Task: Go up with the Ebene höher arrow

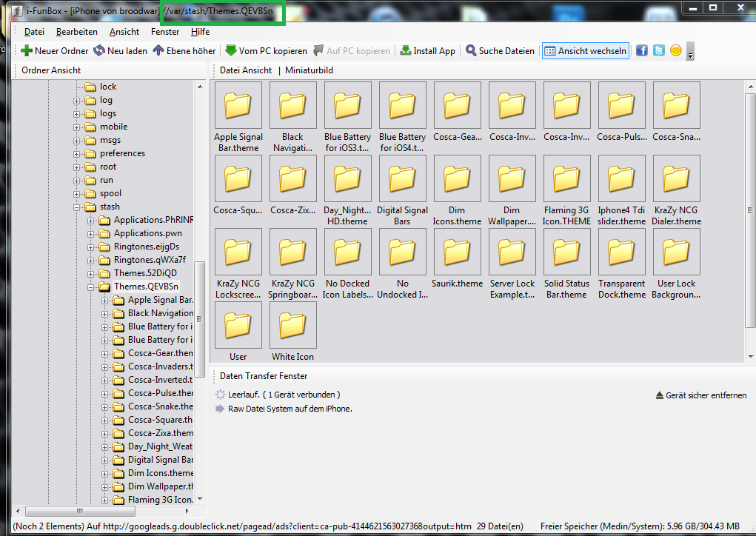Action: tap(158, 50)
